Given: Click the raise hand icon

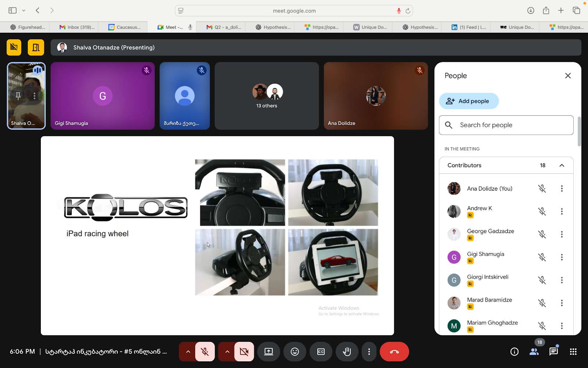Looking at the screenshot, I should (347, 352).
